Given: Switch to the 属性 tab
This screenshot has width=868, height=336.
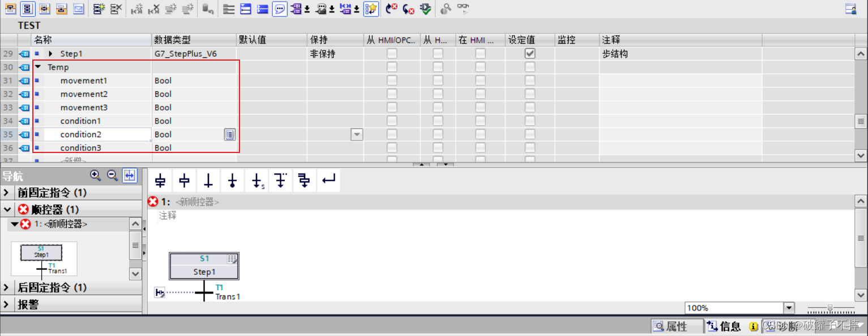Looking at the screenshot, I should [677, 326].
